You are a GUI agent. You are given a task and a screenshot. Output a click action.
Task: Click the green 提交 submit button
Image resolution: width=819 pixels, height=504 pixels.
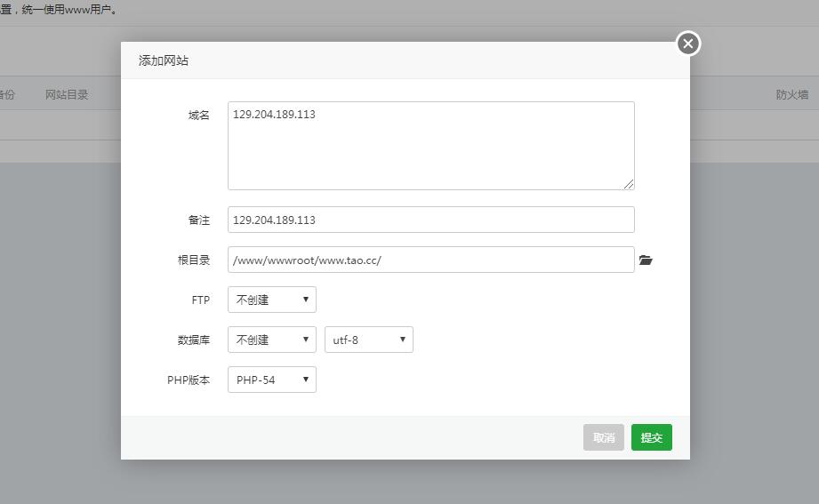(651, 437)
